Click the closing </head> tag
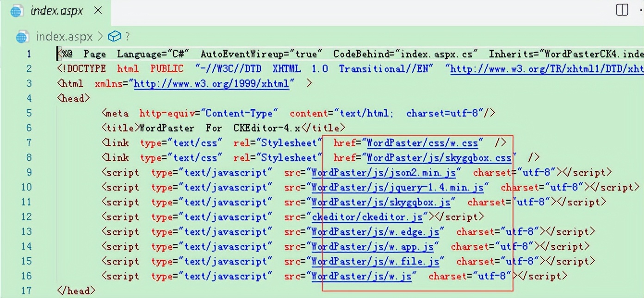 click(76, 291)
